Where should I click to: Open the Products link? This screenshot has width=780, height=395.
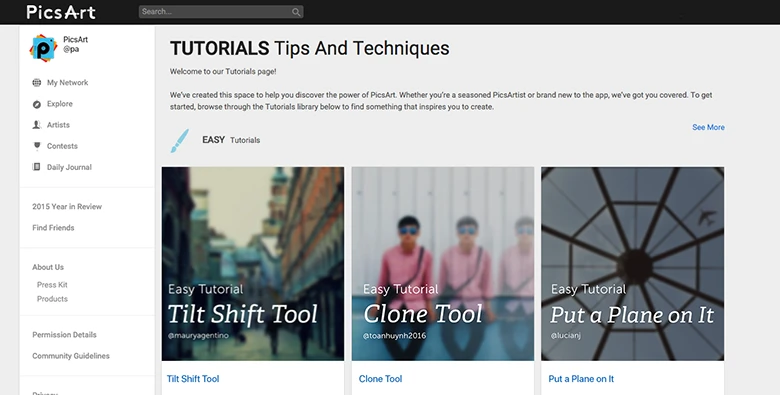click(x=52, y=299)
